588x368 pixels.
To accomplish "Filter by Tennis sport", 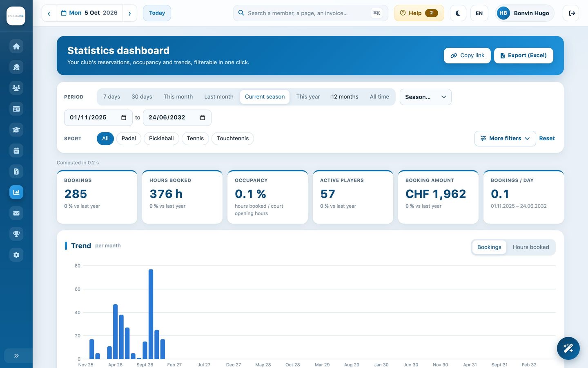I will tap(195, 139).
